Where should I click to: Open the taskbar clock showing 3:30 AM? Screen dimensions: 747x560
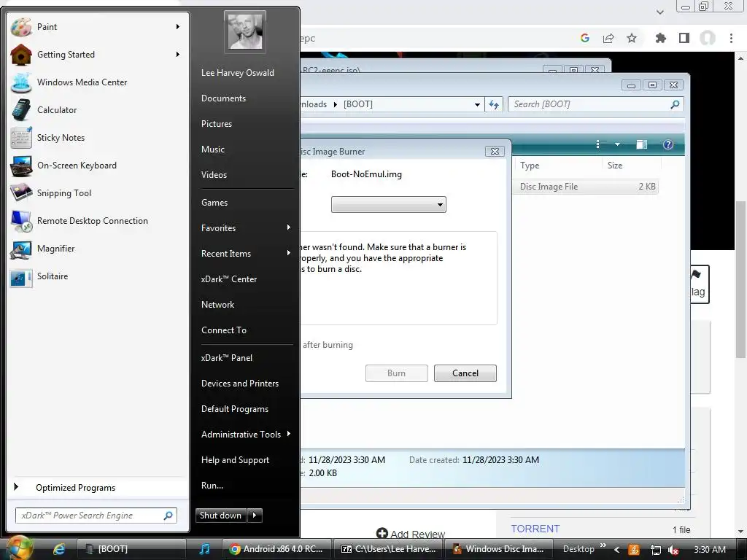click(x=710, y=550)
